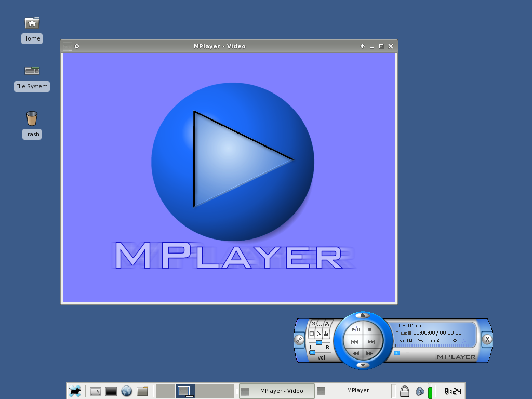The width and height of the screenshot is (532, 399).
Task: Open the window menu on MPlayer - Video titlebar
Action: tap(68, 46)
